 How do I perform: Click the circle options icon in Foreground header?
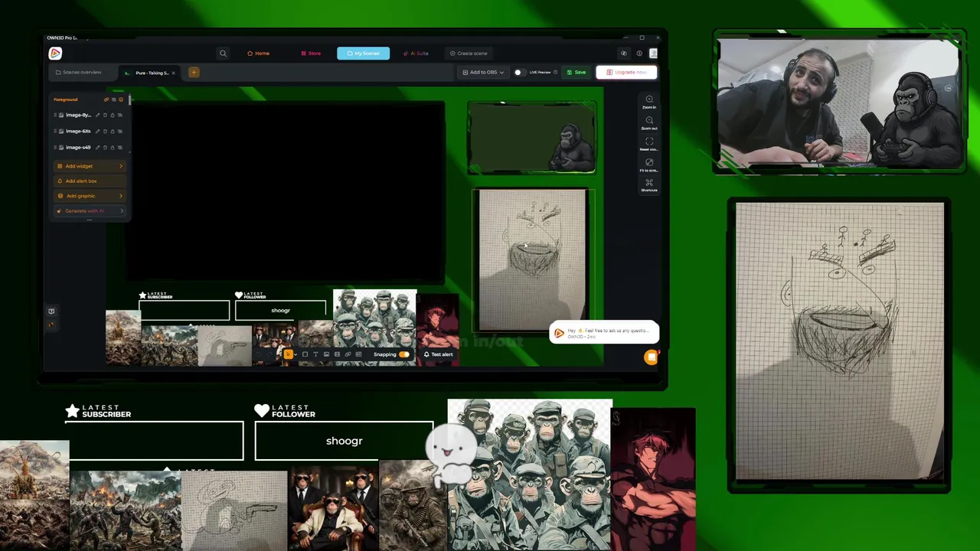tap(121, 99)
